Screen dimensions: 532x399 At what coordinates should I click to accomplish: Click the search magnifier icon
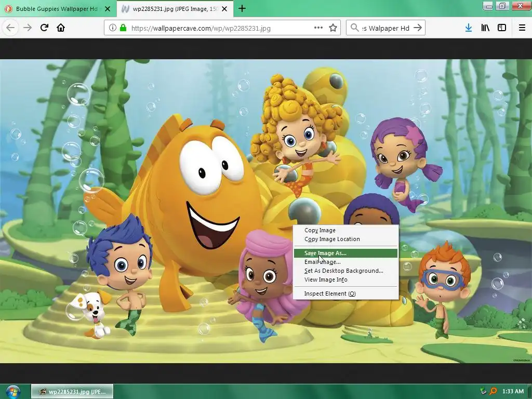point(354,28)
